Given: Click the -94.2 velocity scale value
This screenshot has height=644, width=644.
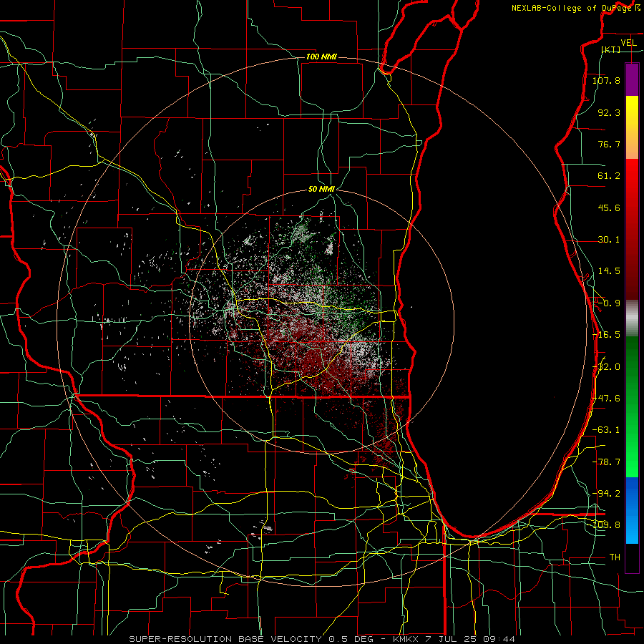Looking at the screenshot, I should pos(606,494).
